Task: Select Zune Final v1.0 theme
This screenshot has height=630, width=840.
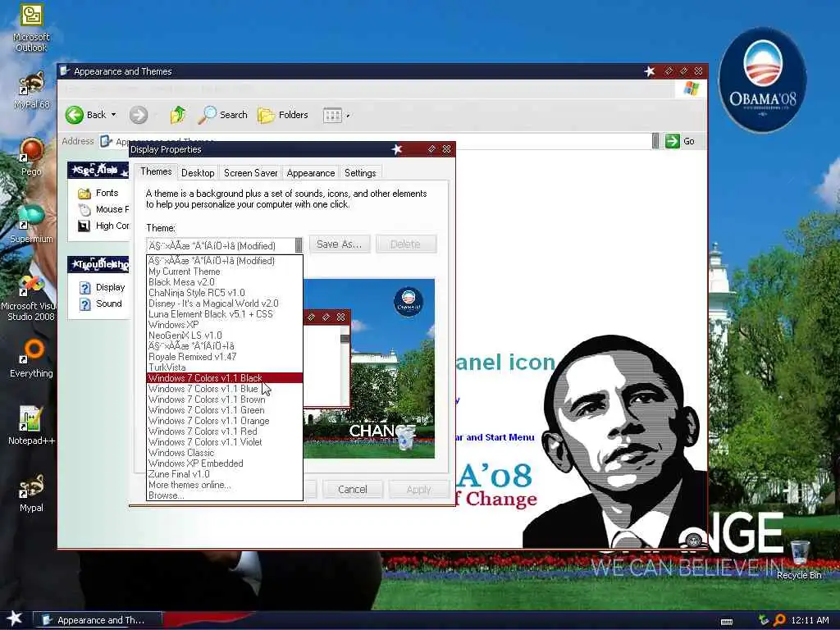Action: [x=225, y=474]
